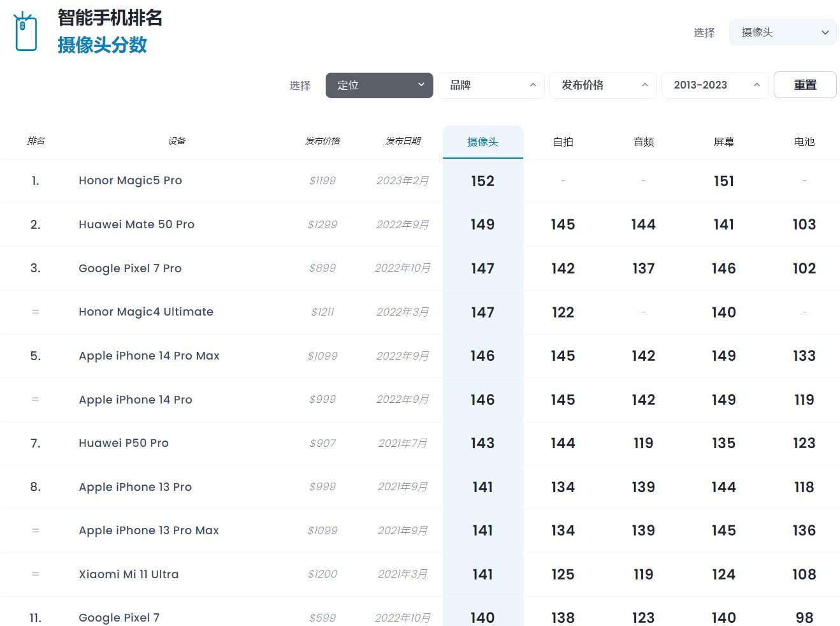Viewport: 840px width, 626px height.
Task: Click the 发布价格 table column header
Action: [322, 141]
